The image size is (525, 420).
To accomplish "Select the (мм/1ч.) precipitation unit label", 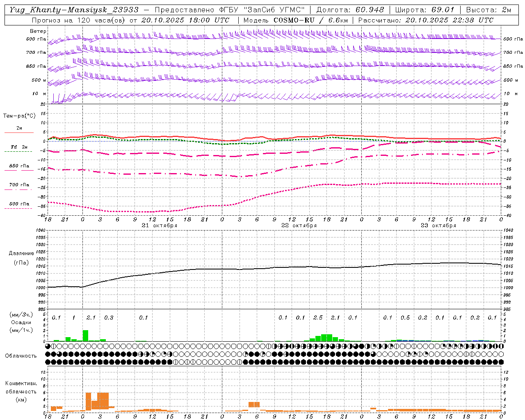I will [x=21, y=330].
